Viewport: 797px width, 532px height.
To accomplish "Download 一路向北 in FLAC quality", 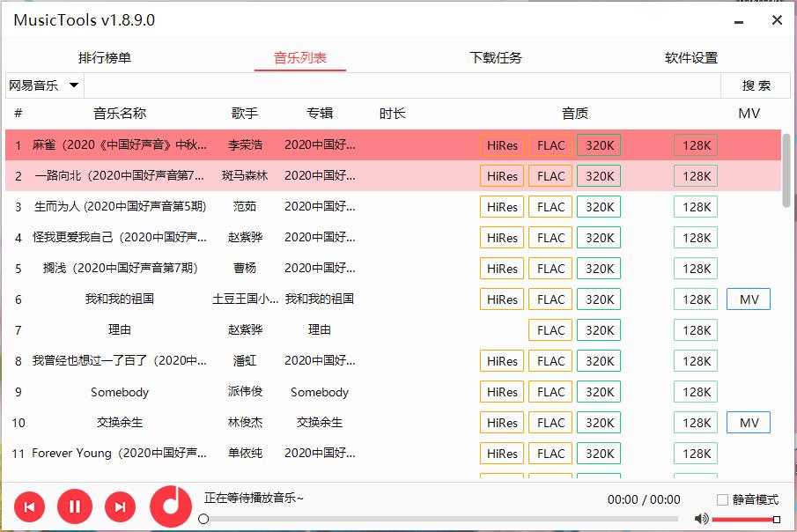I will (x=550, y=175).
